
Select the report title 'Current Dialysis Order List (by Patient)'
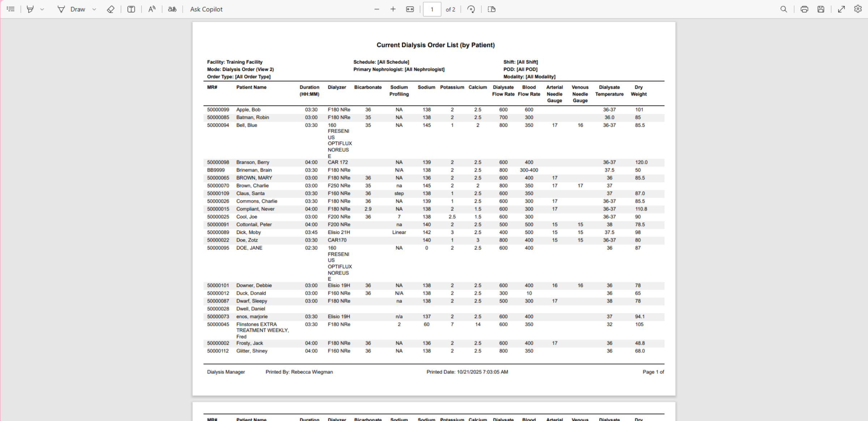pyautogui.click(x=435, y=45)
